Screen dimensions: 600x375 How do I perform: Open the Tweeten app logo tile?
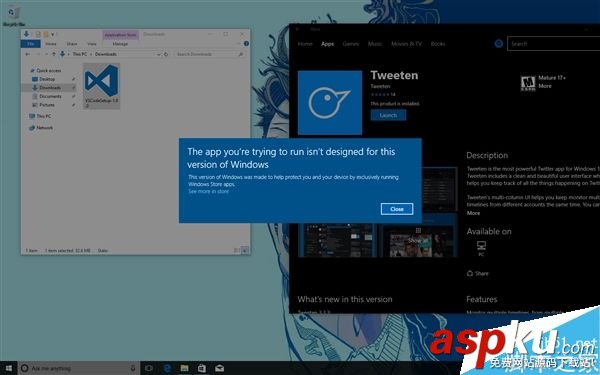point(330,103)
